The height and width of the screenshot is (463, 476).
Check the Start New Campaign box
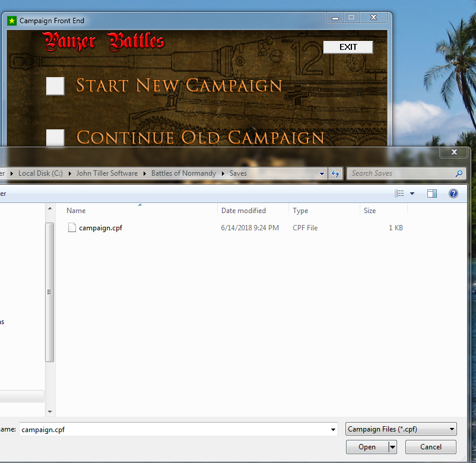coord(55,86)
